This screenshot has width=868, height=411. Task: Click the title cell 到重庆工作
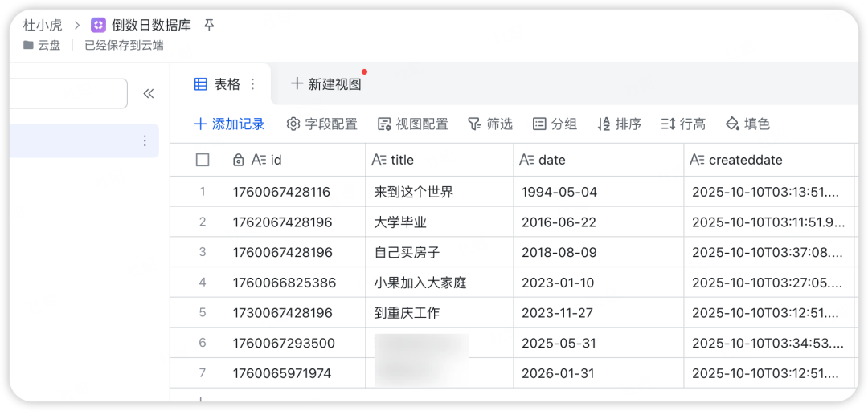(x=440, y=313)
